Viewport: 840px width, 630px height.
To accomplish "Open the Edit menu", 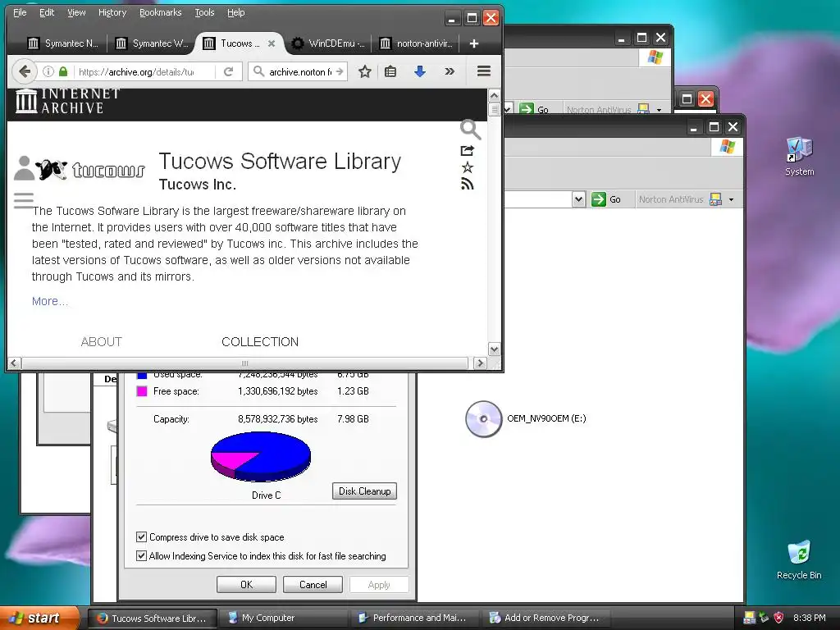I will [47, 12].
